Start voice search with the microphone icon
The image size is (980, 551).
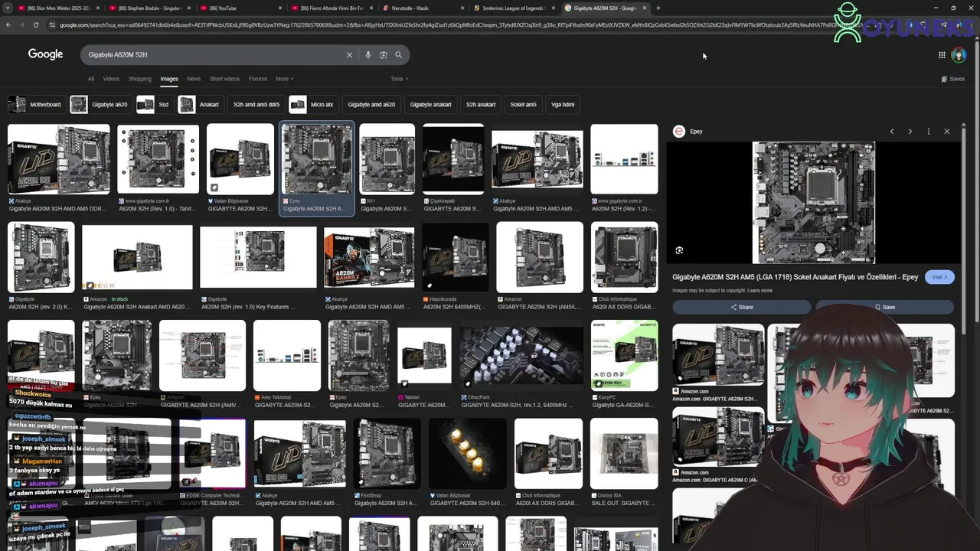coord(368,55)
